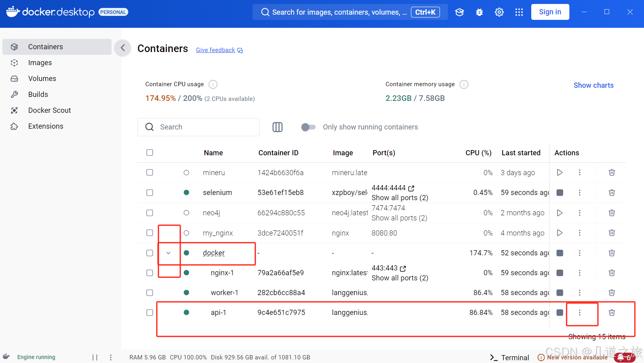Stop the worker-1 container
Screen dimensions: 644x363
pos(559,293)
